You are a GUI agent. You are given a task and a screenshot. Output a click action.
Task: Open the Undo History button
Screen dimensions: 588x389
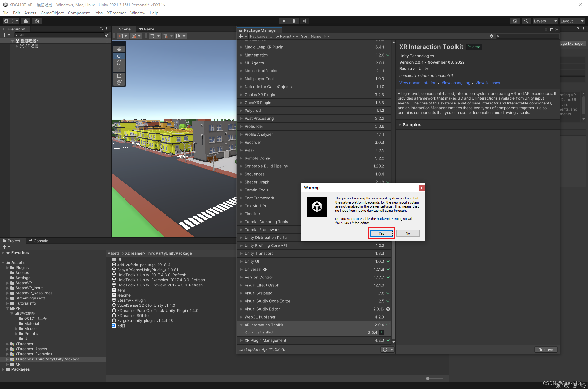515,21
